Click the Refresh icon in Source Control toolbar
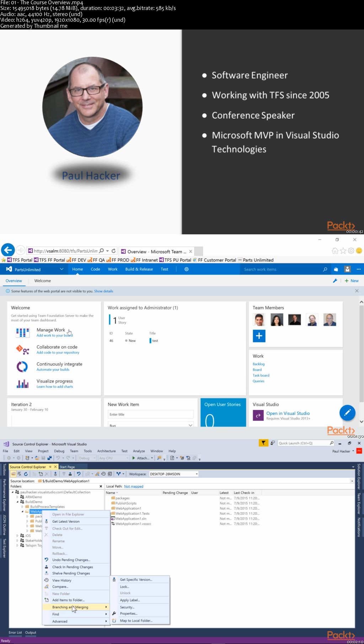 click(26, 474)
